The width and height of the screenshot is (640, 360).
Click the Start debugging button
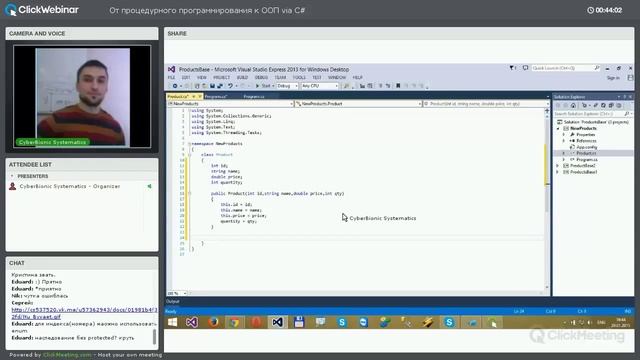(263, 86)
